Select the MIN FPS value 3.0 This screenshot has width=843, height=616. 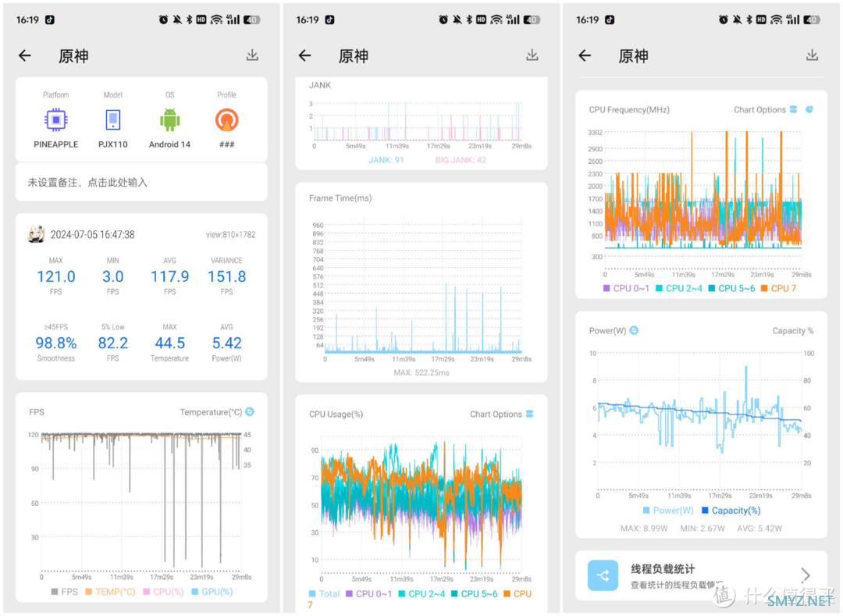113,276
